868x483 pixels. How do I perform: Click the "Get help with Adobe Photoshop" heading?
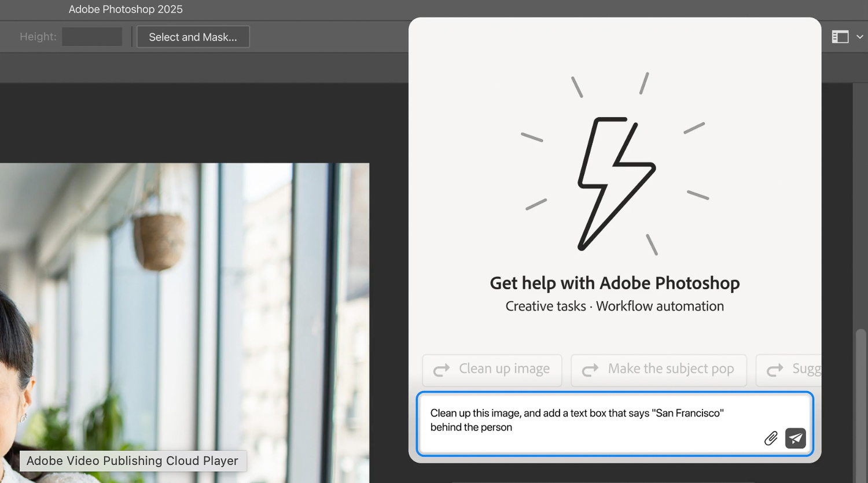(615, 283)
